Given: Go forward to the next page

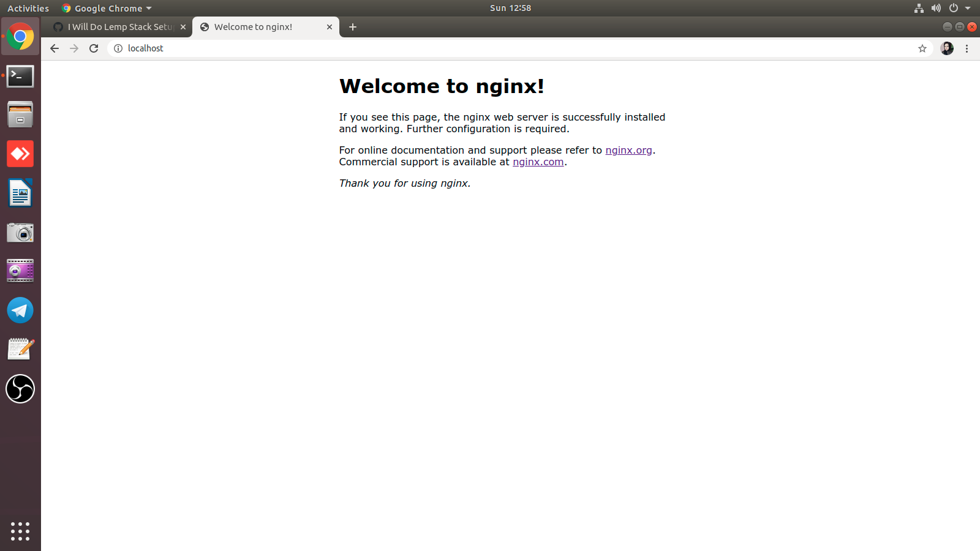Looking at the screenshot, I should pyautogui.click(x=74, y=48).
